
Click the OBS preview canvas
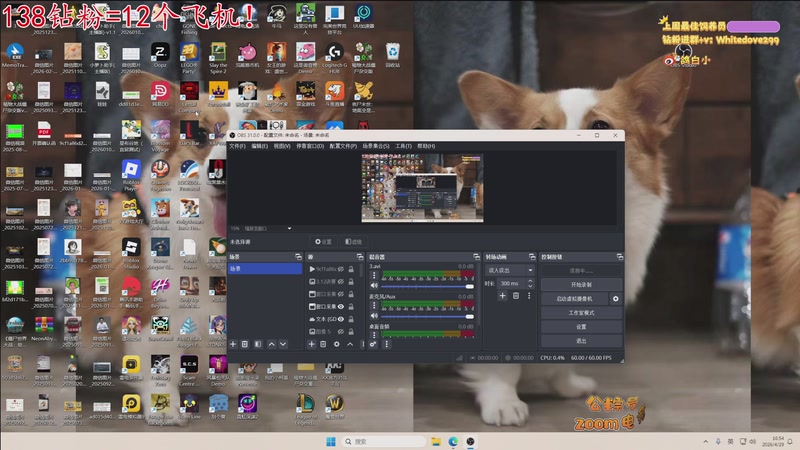point(422,188)
